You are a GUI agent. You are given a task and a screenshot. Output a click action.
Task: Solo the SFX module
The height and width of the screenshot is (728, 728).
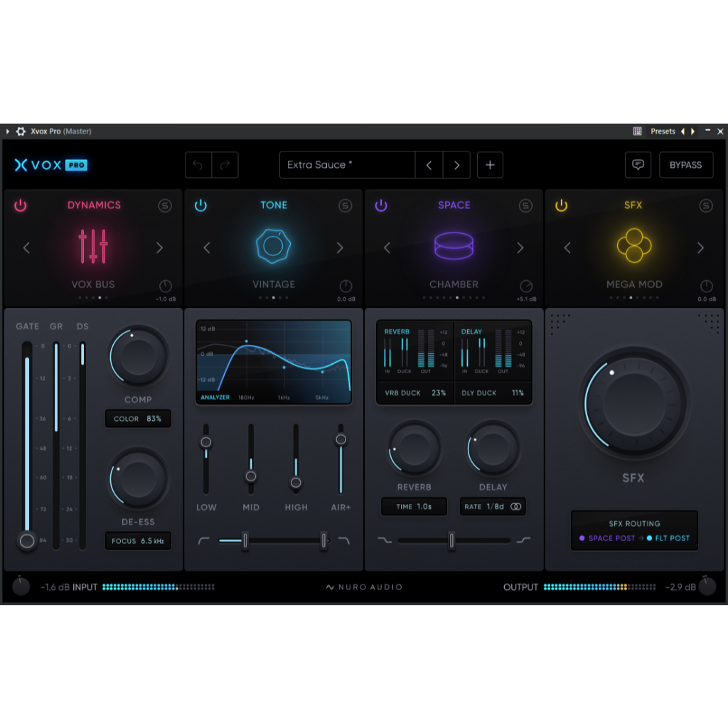tap(706, 205)
